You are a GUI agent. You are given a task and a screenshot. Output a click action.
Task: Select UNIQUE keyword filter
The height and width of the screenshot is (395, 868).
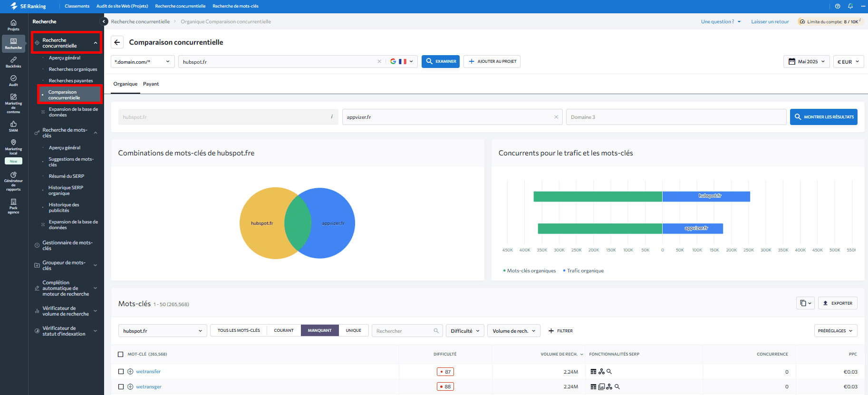[354, 330]
